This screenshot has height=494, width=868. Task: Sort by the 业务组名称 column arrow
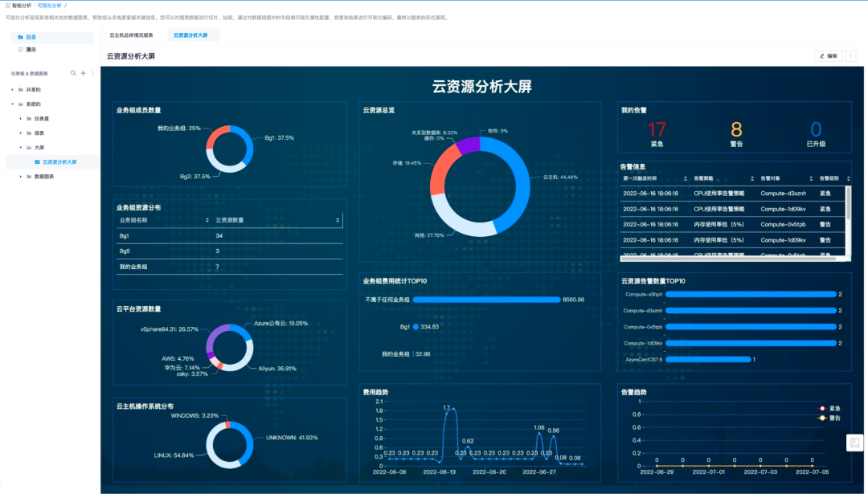(x=207, y=220)
